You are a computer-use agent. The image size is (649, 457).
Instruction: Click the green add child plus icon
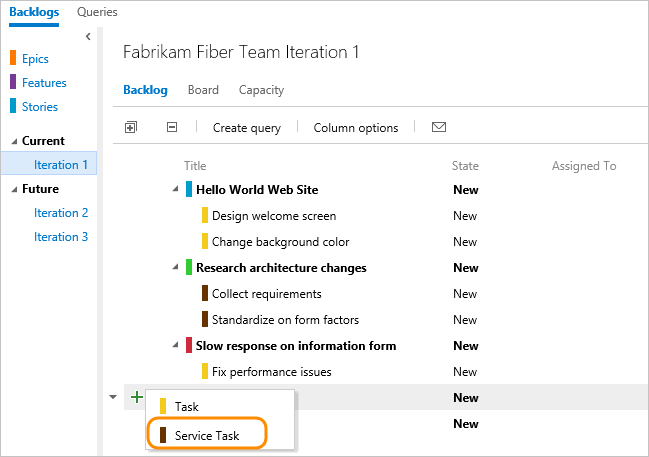pyautogui.click(x=136, y=398)
